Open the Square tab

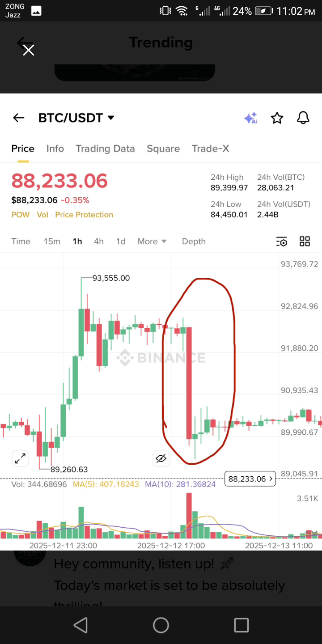tap(163, 148)
